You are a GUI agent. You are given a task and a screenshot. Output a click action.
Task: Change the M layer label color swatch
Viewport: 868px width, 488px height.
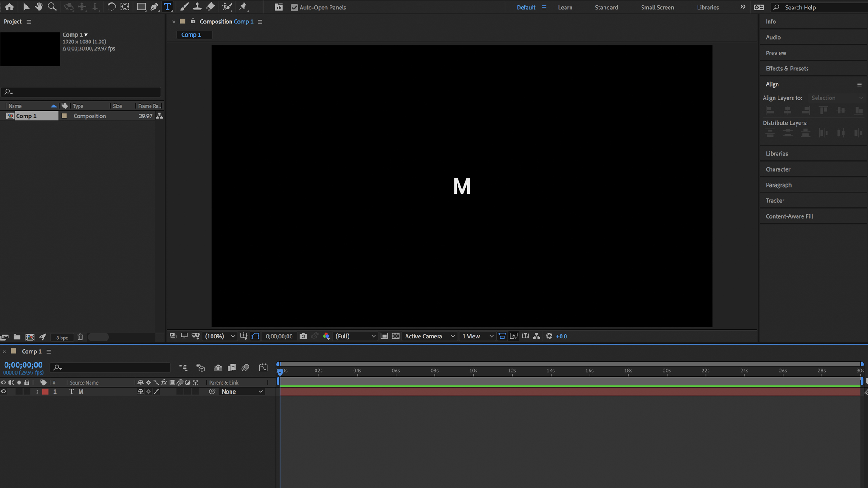coord(45,392)
